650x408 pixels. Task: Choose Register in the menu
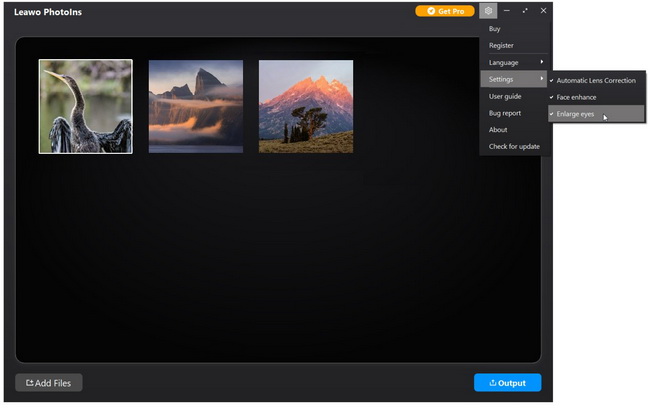[x=501, y=46]
